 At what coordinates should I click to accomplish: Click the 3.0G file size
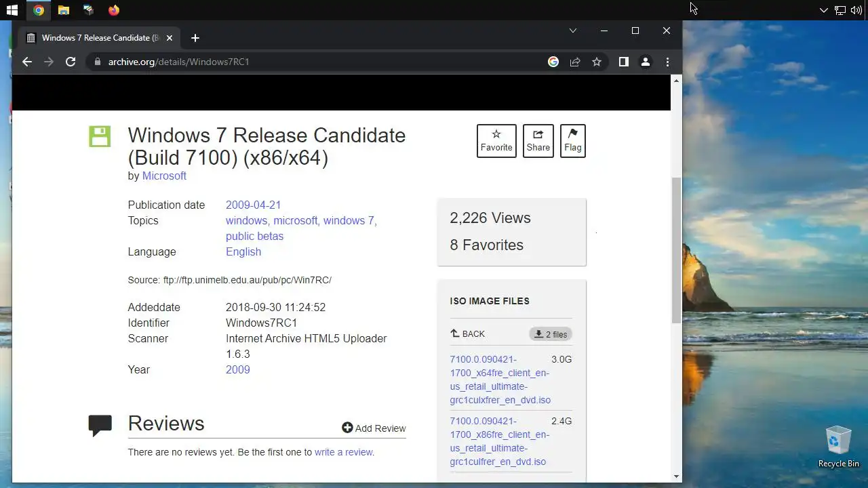(x=561, y=359)
